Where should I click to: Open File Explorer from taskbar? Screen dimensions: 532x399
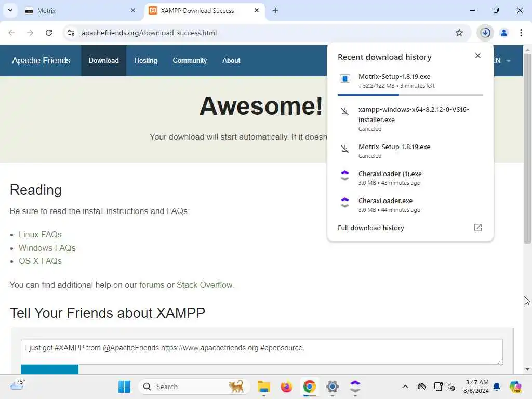tap(263, 387)
